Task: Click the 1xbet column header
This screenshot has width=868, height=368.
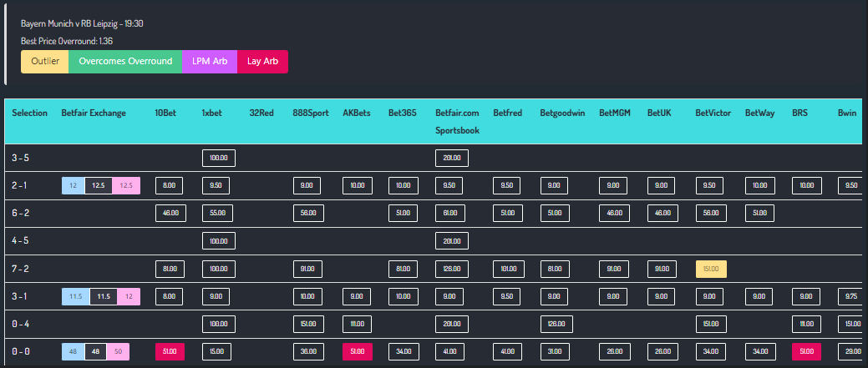Action: pyautogui.click(x=212, y=113)
